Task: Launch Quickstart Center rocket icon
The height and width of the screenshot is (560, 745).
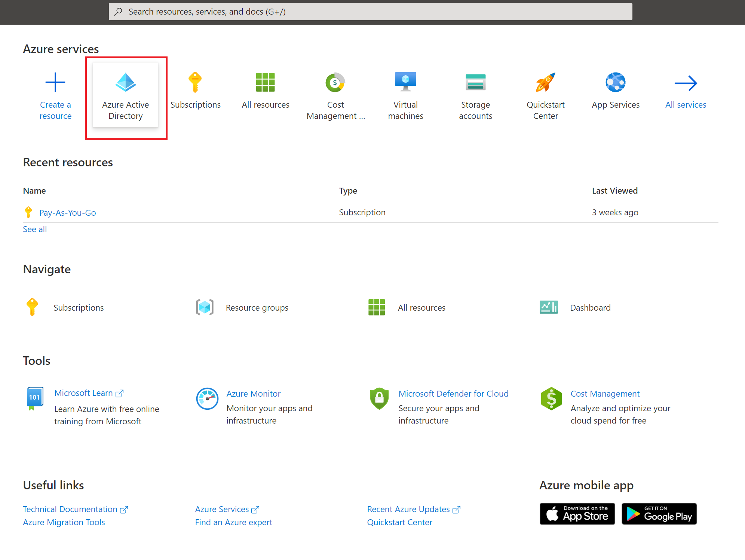Action: [x=546, y=82]
